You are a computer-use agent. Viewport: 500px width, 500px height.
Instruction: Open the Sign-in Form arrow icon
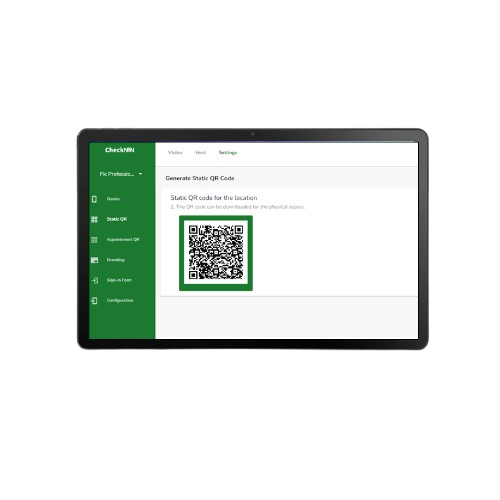(x=94, y=280)
